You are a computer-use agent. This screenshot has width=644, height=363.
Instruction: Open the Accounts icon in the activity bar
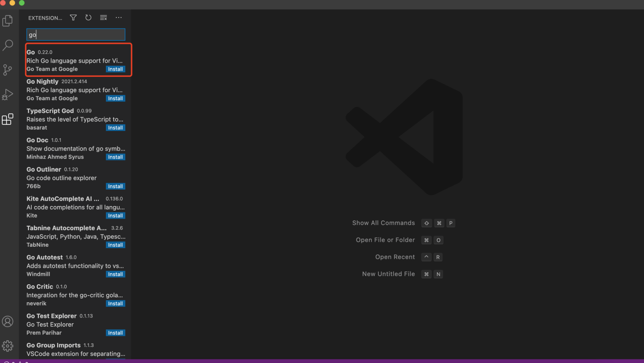click(8, 321)
